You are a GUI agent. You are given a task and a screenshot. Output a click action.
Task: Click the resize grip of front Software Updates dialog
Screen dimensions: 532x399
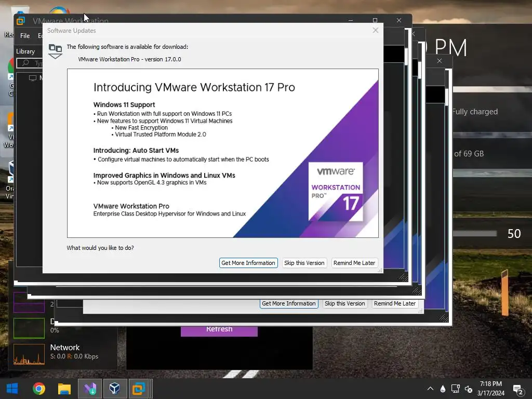380,270
